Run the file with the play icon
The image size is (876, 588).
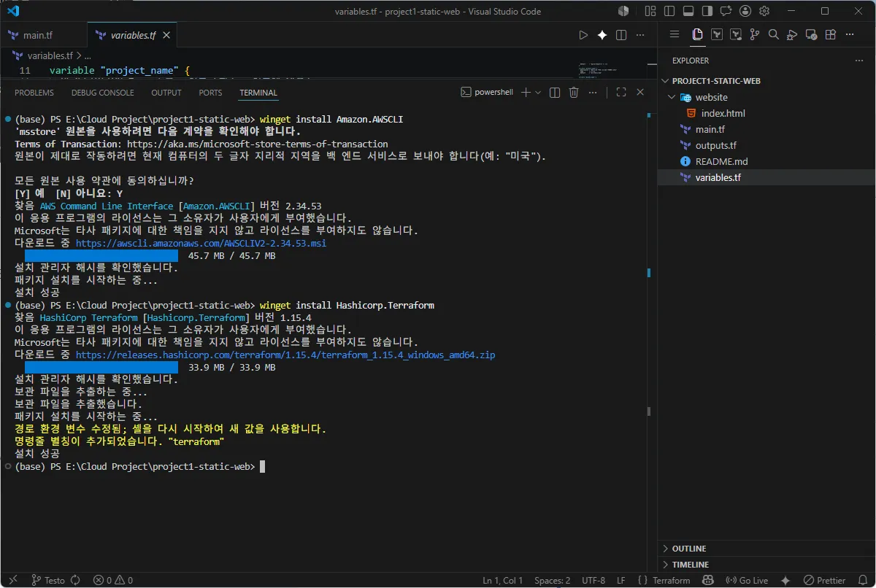583,35
